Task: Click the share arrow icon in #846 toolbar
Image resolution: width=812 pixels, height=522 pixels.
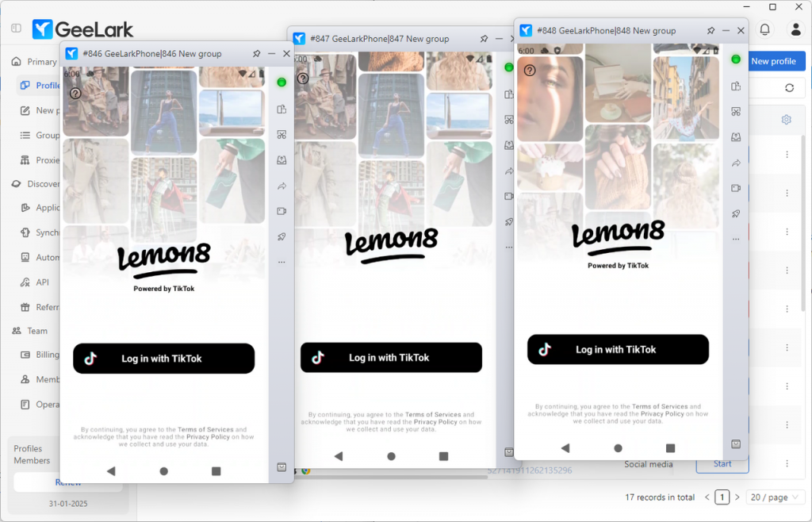Action: (x=282, y=186)
